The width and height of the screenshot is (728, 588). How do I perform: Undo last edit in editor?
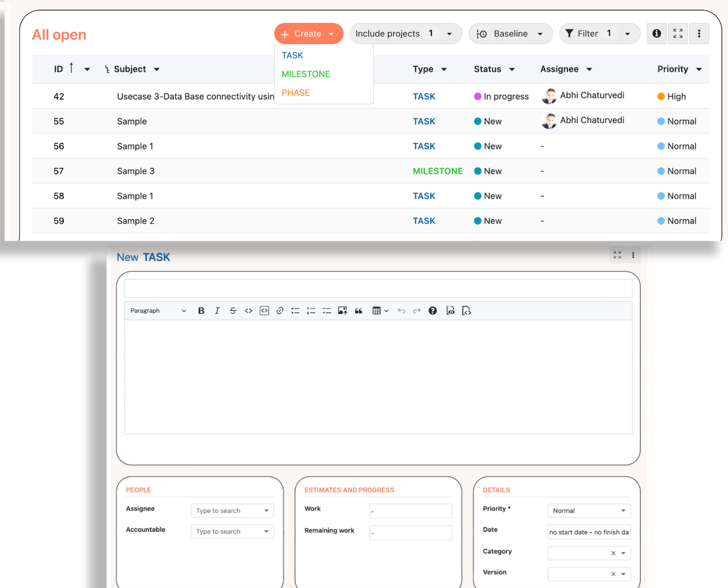(x=401, y=311)
